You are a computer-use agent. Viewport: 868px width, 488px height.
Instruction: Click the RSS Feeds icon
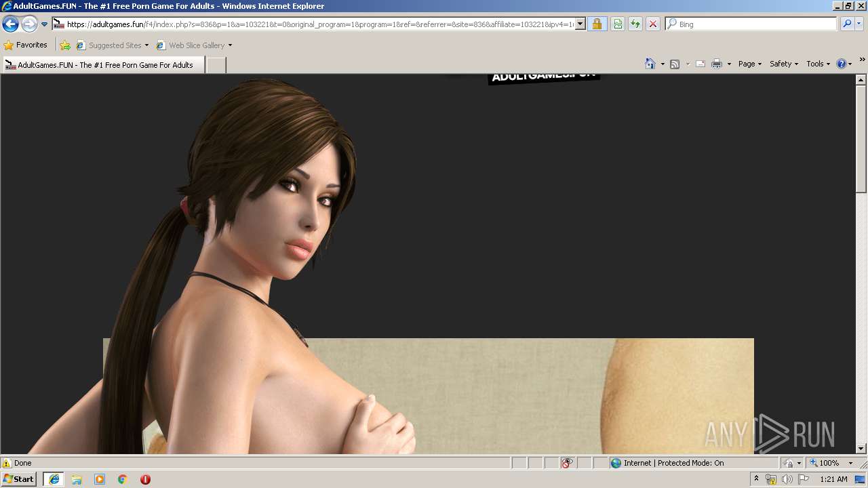[675, 64]
